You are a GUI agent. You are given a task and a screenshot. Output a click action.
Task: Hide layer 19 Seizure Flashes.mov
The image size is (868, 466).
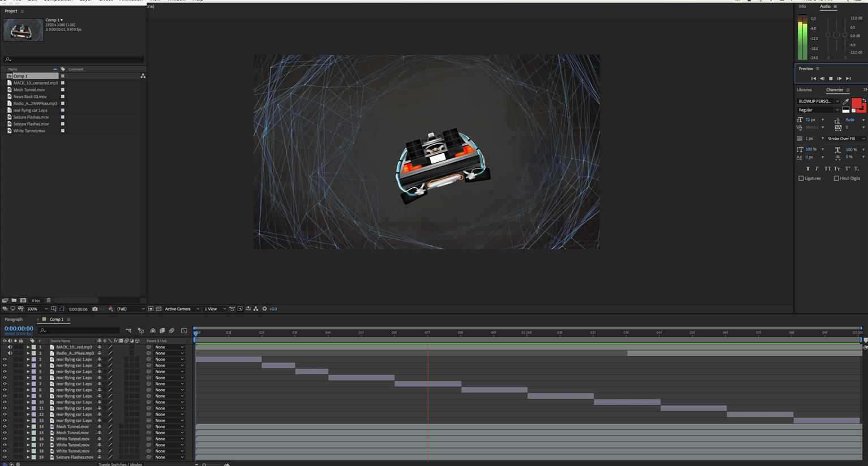[x=5, y=457]
